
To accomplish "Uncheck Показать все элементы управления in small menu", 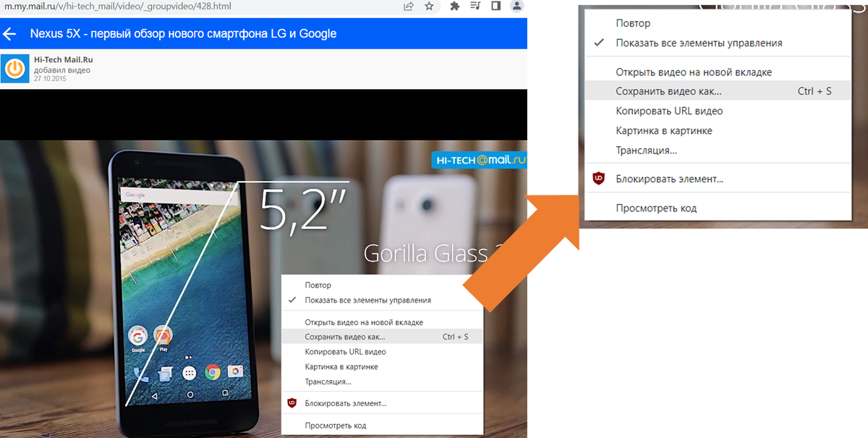I will click(x=381, y=300).
